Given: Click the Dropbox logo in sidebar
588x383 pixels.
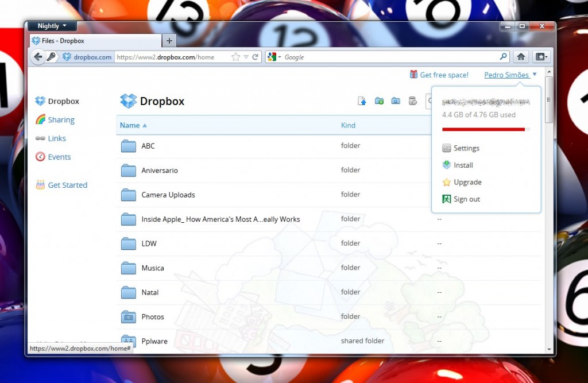Looking at the screenshot, I should click(x=40, y=101).
